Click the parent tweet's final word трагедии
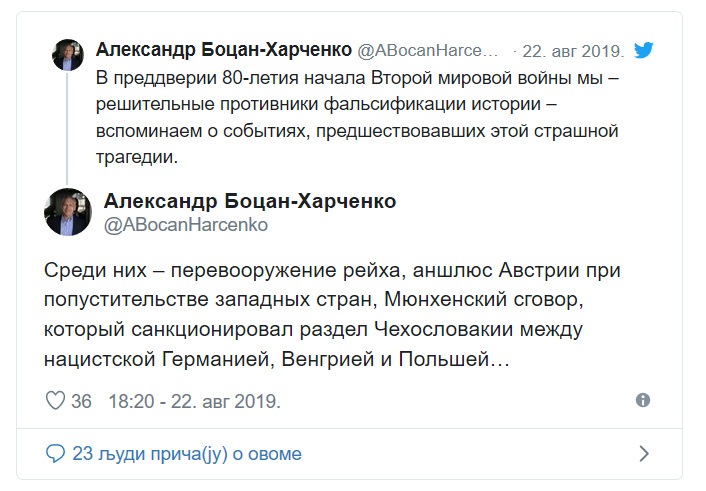706x491 pixels. tap(137, 157)
